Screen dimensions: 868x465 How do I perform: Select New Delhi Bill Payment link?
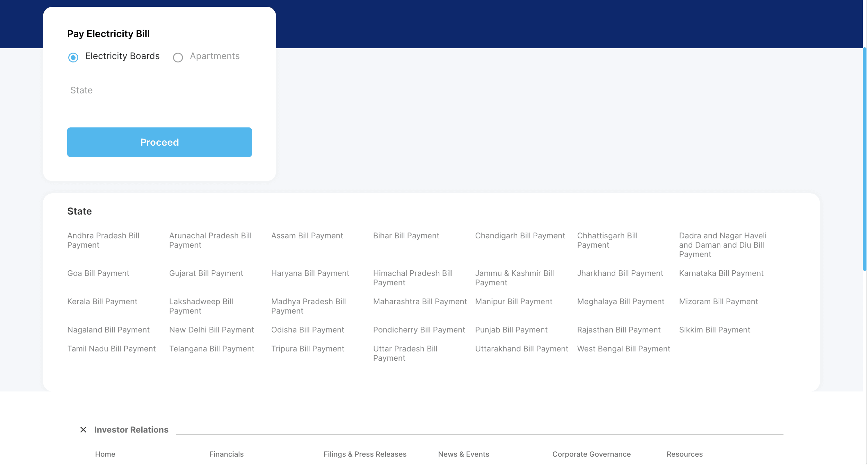coord(211,330)
